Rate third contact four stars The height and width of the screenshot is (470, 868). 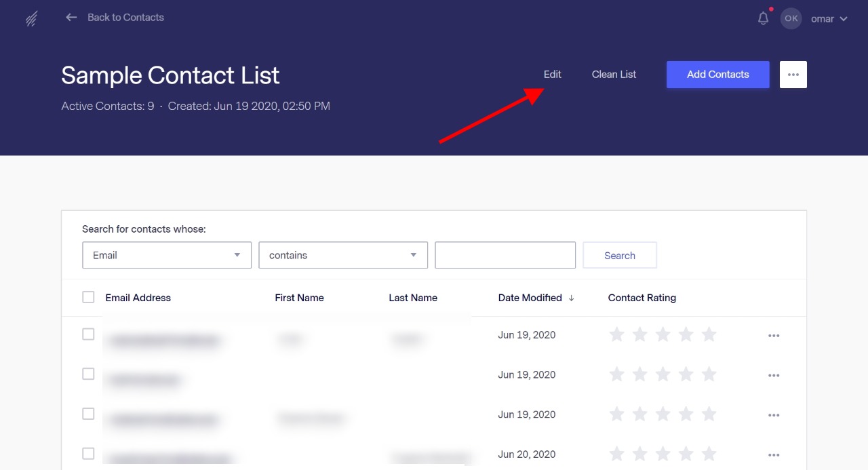pyautogui.click(x=686, y=414)
